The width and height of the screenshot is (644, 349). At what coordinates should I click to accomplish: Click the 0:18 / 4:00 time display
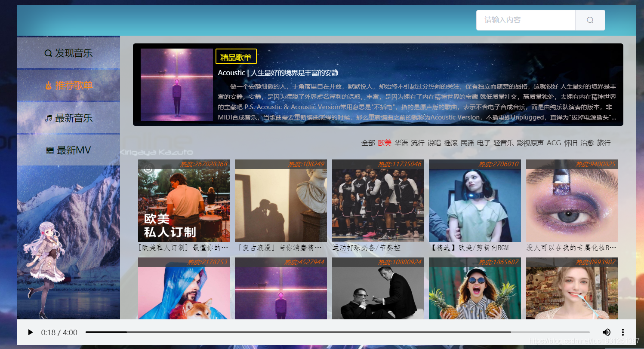(59, 333)
